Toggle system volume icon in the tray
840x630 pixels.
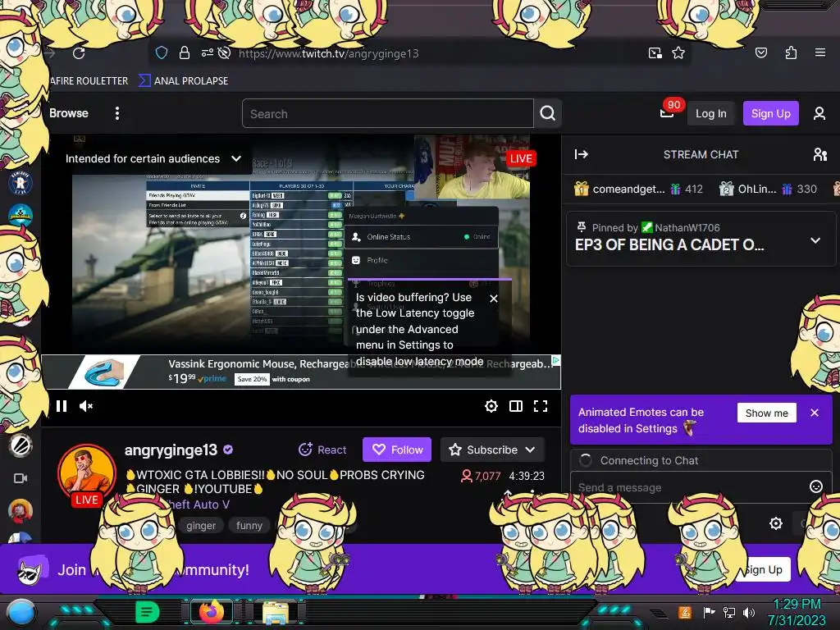[748, 612]
